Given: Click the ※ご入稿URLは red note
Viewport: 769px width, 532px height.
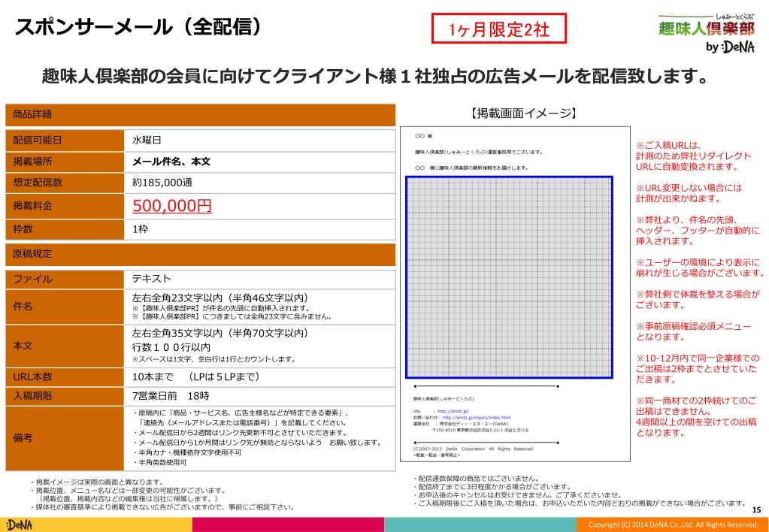Looking at the screenshot, I should point(694,156).
